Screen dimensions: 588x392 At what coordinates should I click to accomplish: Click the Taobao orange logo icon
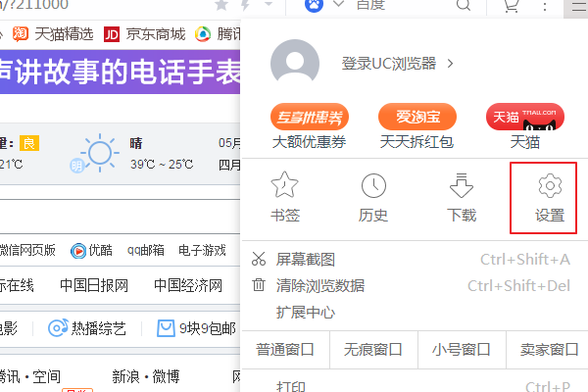[x=21, y=33]
